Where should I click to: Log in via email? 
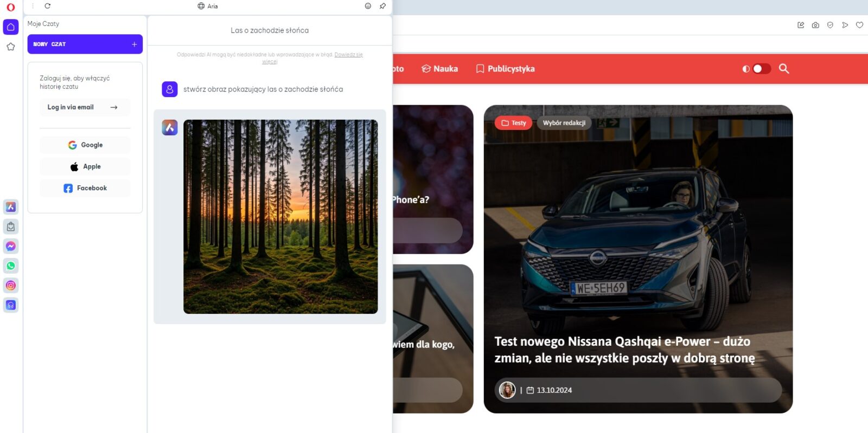click(x=85, y=107)
